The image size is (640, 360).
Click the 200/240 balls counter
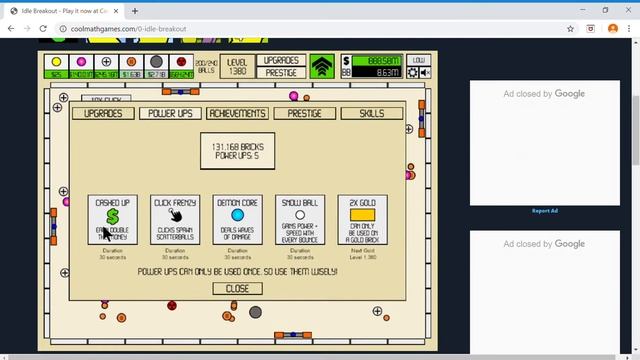click(206, 67)
